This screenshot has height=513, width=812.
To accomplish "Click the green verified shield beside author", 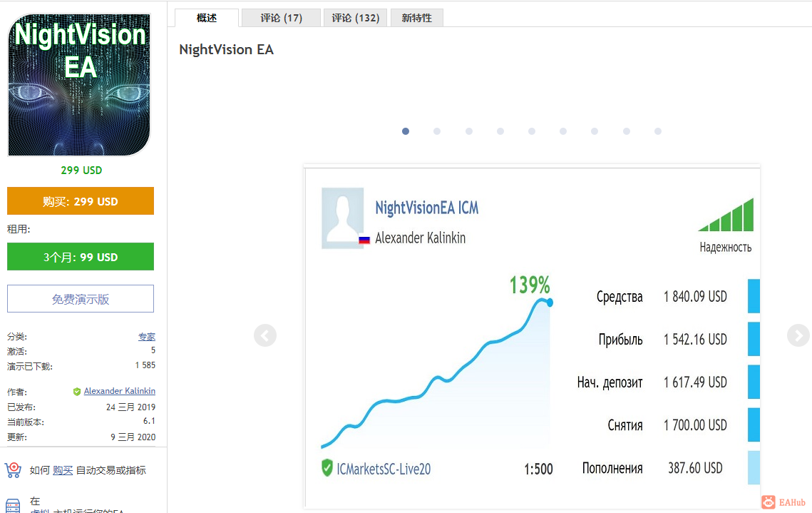I will click(x=77, y=392).
